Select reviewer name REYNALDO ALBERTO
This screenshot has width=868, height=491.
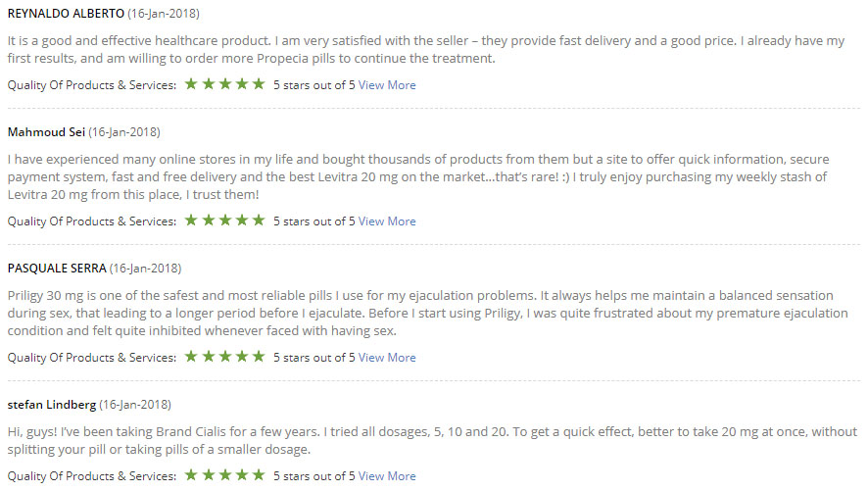click(x=66, y=14)
